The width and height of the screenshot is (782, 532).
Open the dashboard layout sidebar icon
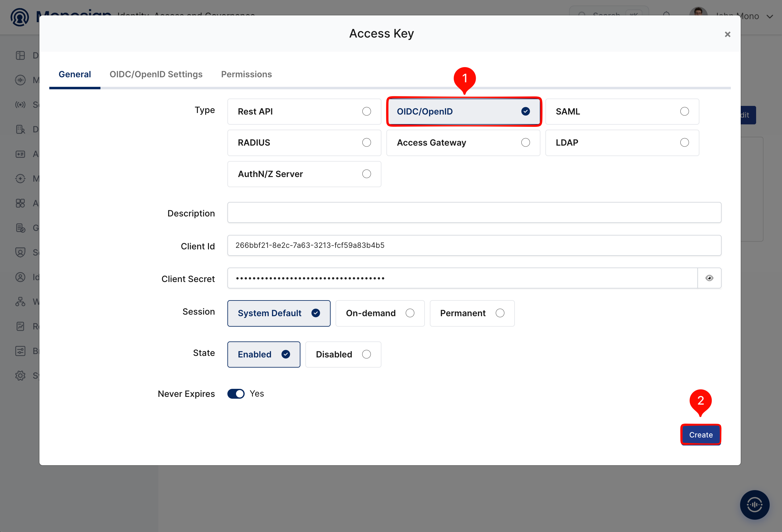point(21,55)
